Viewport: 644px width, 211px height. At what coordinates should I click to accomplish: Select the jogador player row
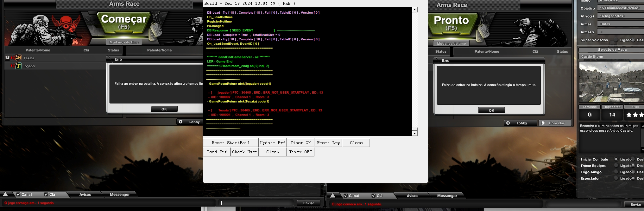pos(55,66)
